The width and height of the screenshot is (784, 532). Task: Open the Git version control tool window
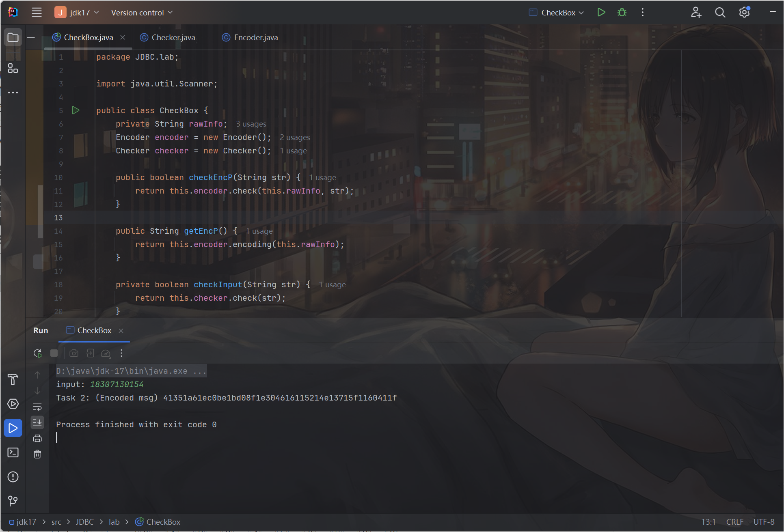(x=13, y=501)
